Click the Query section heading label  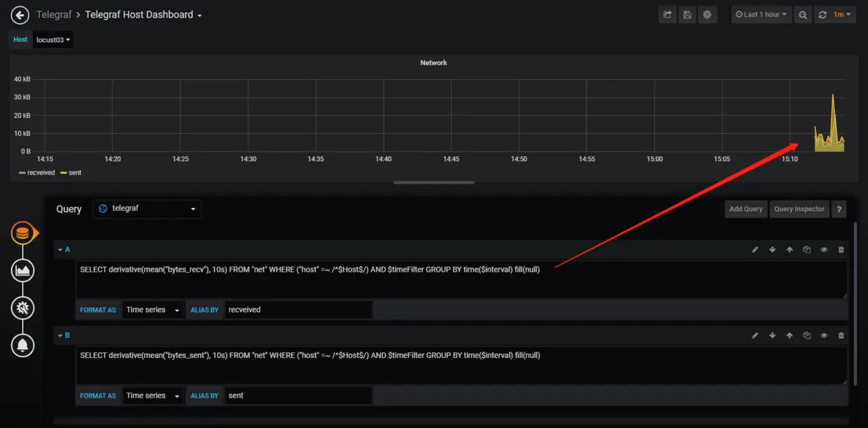tap(69, 209)
